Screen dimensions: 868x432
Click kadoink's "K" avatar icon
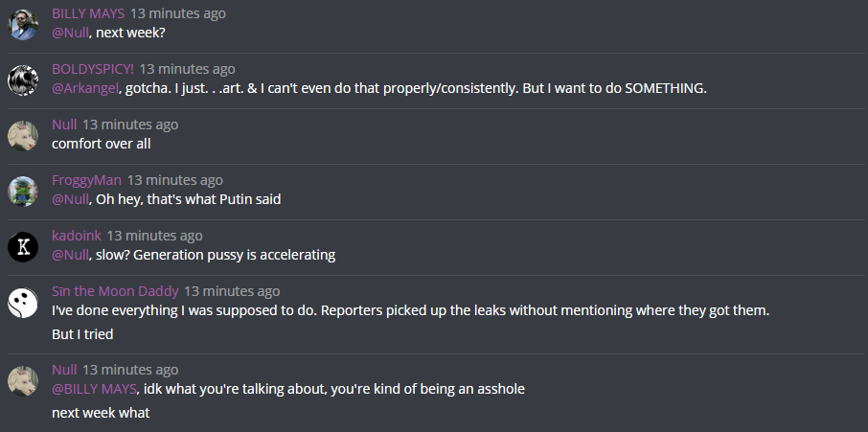click(23, 246)
